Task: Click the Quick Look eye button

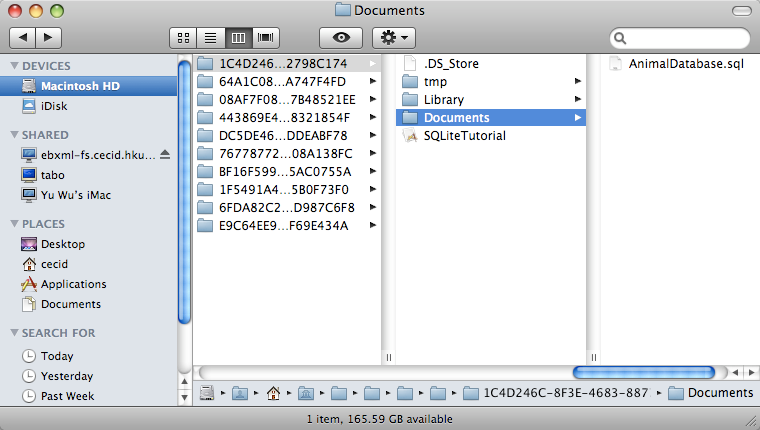Action: 340,37
